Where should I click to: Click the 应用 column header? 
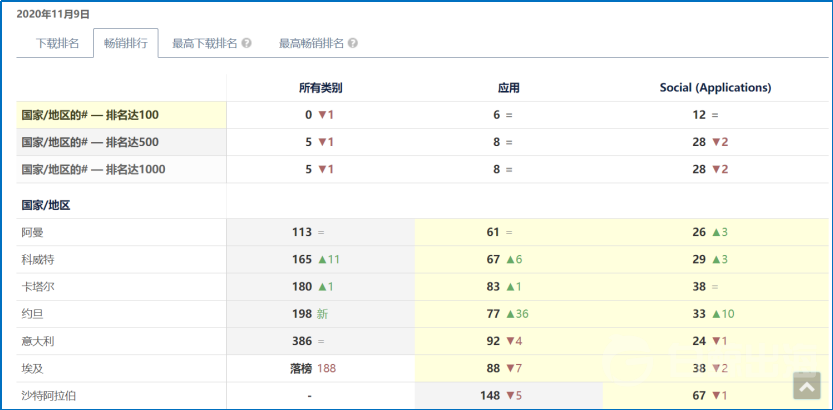pos(508,88)
